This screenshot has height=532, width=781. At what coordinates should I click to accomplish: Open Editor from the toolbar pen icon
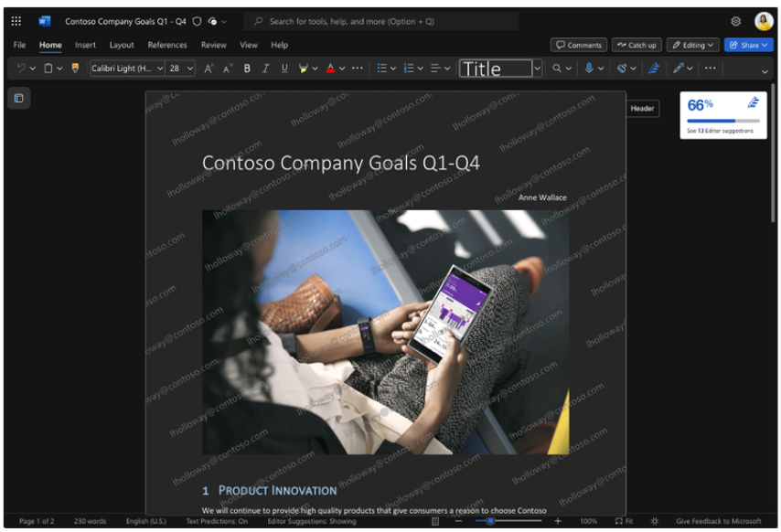pos(654,69)
